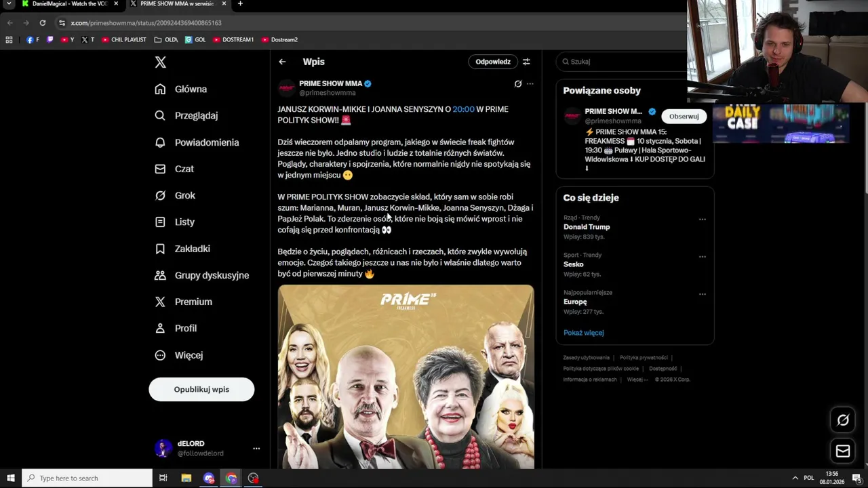868x488 pixels.
Task: Open options for Europę trend
Action: [x=703, y=294]
